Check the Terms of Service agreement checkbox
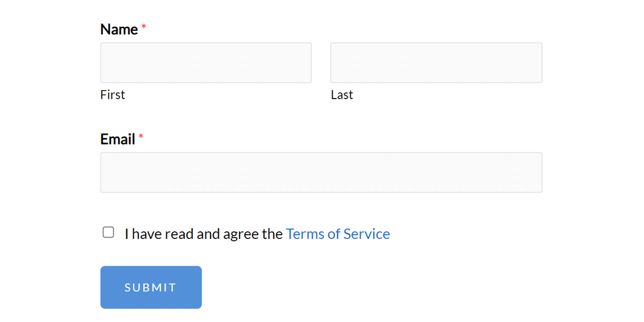Image resolution: width=644 pixels, height=322 pixels. click(108, 233)
